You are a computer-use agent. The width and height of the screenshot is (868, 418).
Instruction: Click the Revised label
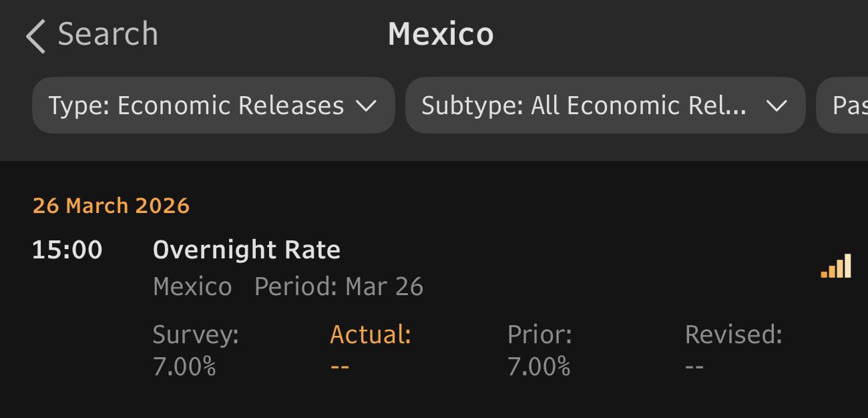[733, 335]
